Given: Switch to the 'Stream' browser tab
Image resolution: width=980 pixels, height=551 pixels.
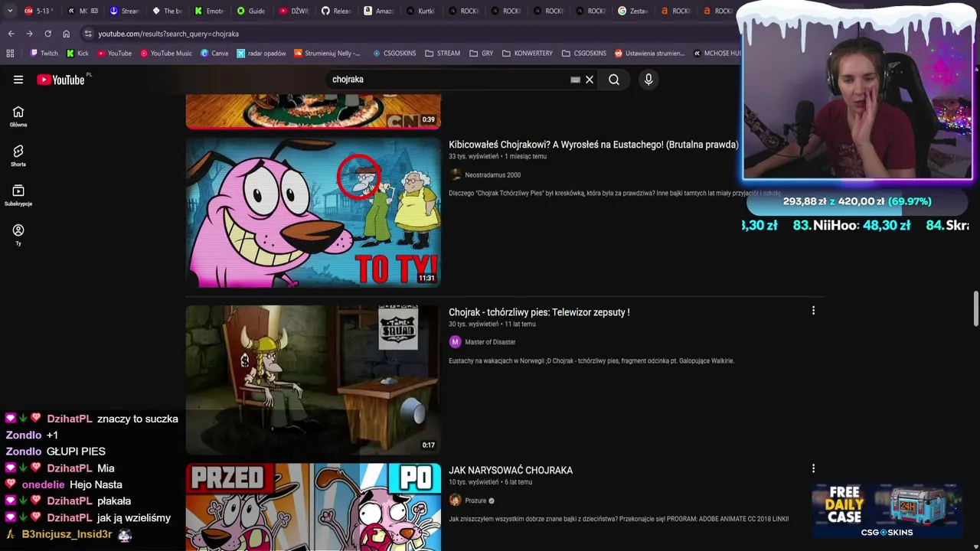Looking at the screenshot, I should click(x=124, y=11).
